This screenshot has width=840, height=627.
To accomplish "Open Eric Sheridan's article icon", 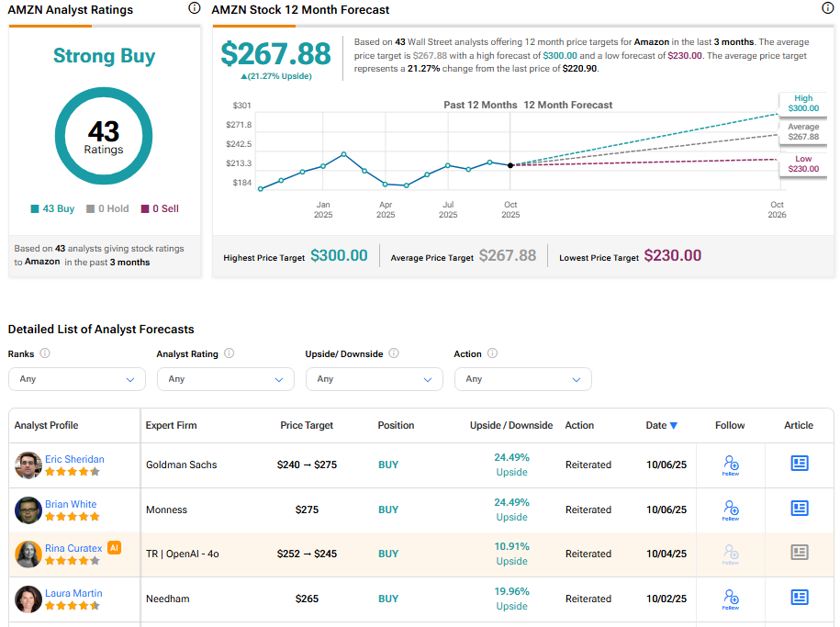I will pos(799,464).
